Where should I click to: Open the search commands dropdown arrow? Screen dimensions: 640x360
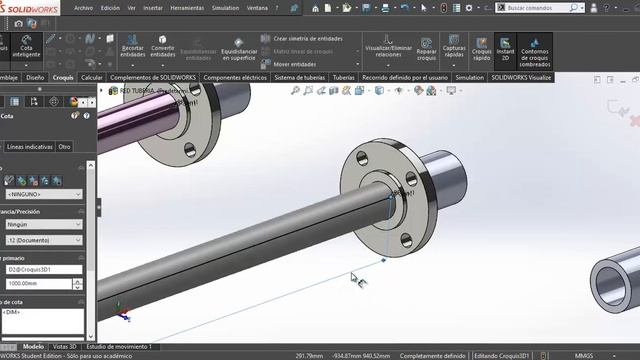click(x=582, y=8)
